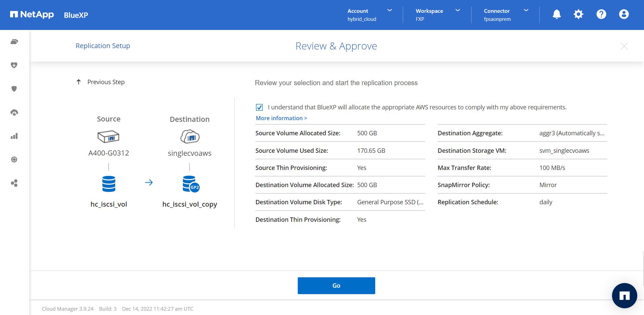Open the help question mark icon
The height and width of the screenshot is (315, 644).
pyautogui.click(x=601, y=14)
